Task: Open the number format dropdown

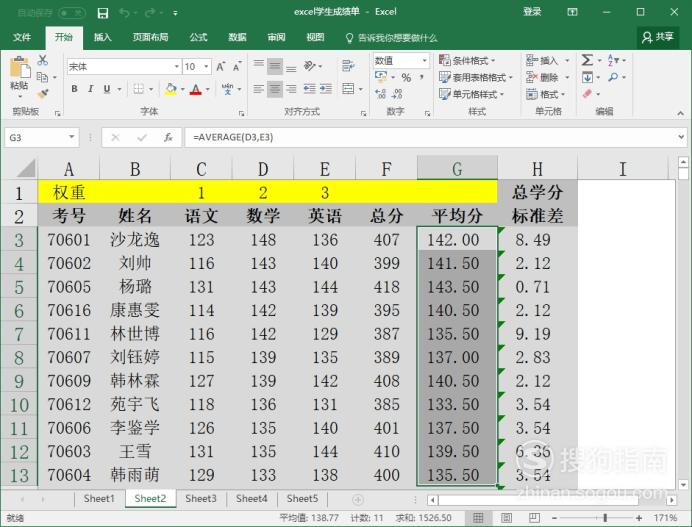Action: pos(424,60)
